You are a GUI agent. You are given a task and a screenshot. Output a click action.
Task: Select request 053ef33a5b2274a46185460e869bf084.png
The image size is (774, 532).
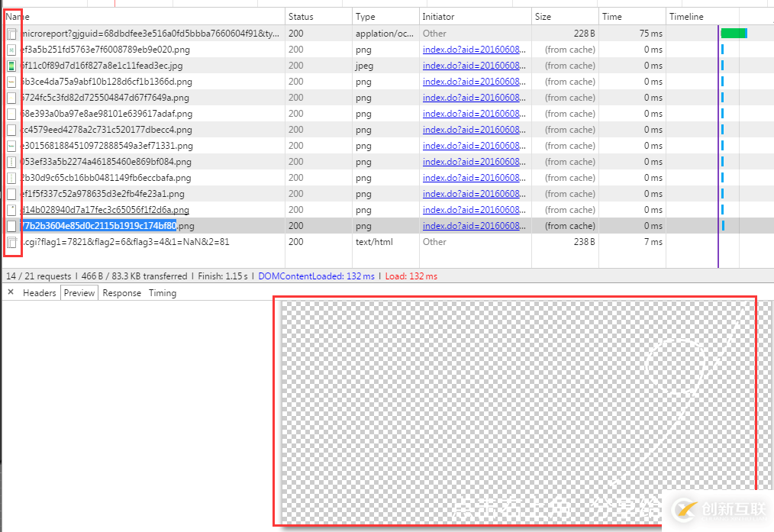(x=106, y=162)
